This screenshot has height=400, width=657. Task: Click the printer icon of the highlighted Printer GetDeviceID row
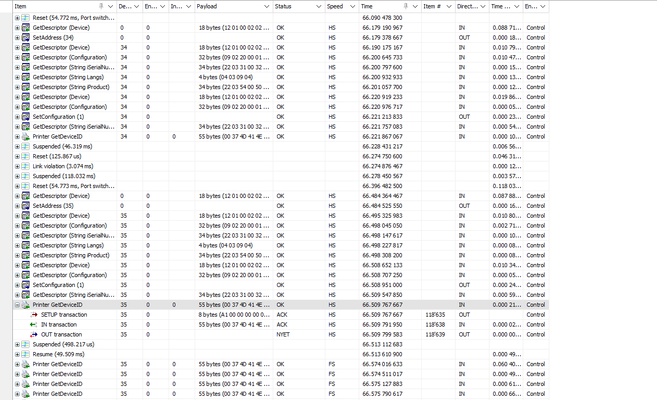click(x=26, y=305)
